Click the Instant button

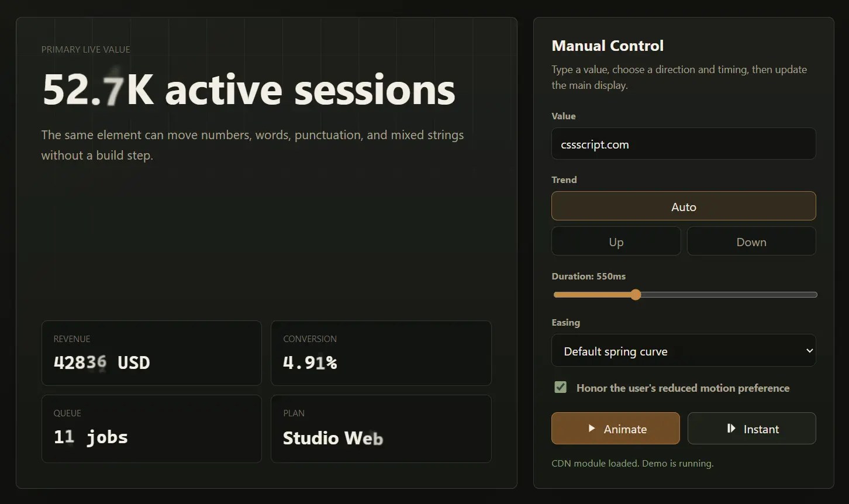[752, 429]
